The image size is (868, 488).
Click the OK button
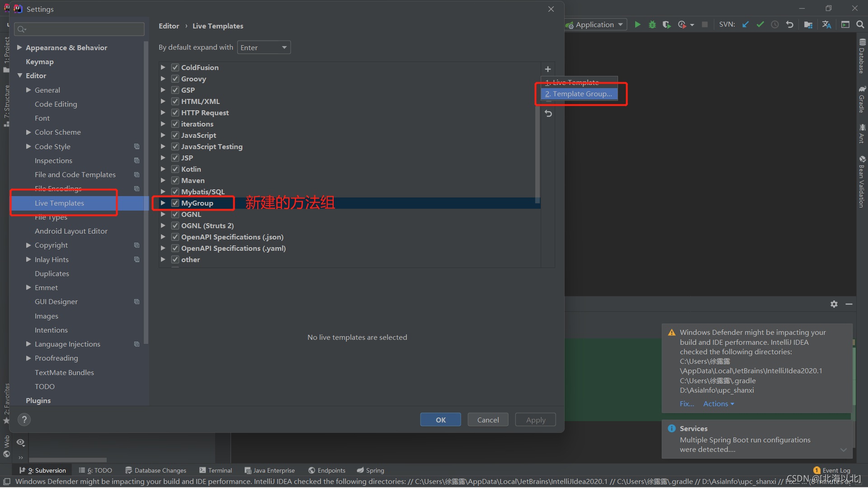(x=441, y=420)
